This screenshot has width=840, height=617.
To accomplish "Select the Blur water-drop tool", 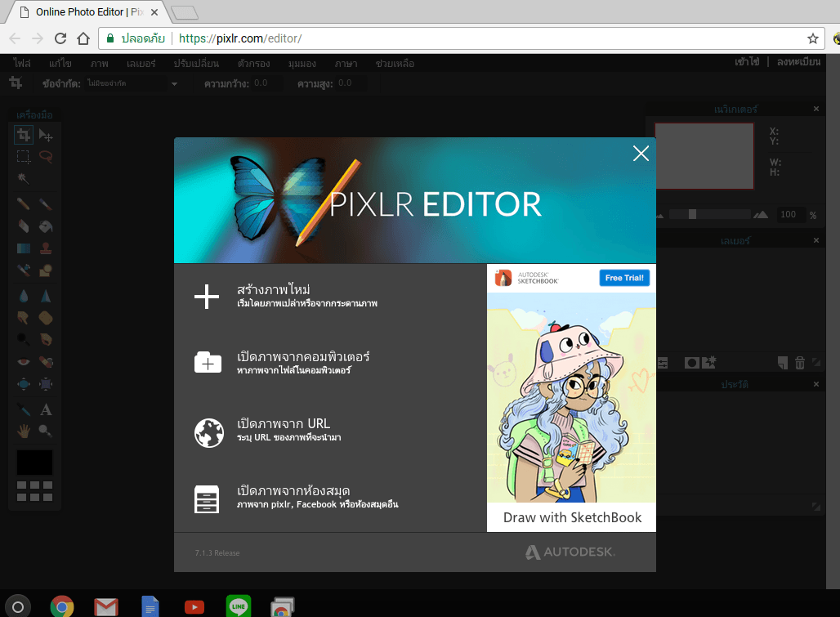I will [x=24, y=296].
